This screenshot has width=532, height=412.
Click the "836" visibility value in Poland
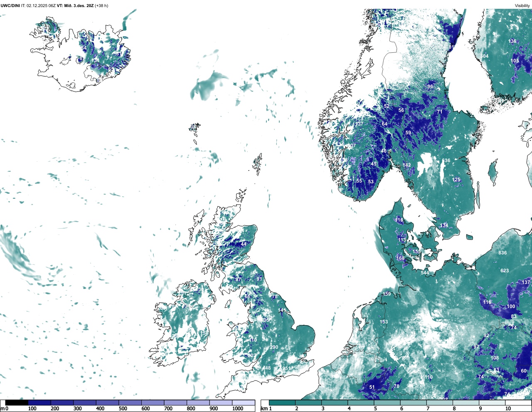(502, 253)
